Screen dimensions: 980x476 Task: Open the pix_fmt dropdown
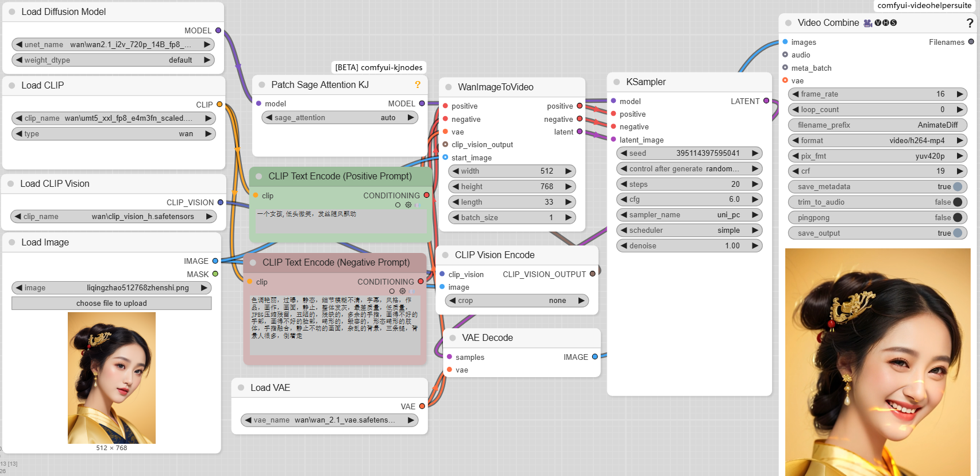878,156
